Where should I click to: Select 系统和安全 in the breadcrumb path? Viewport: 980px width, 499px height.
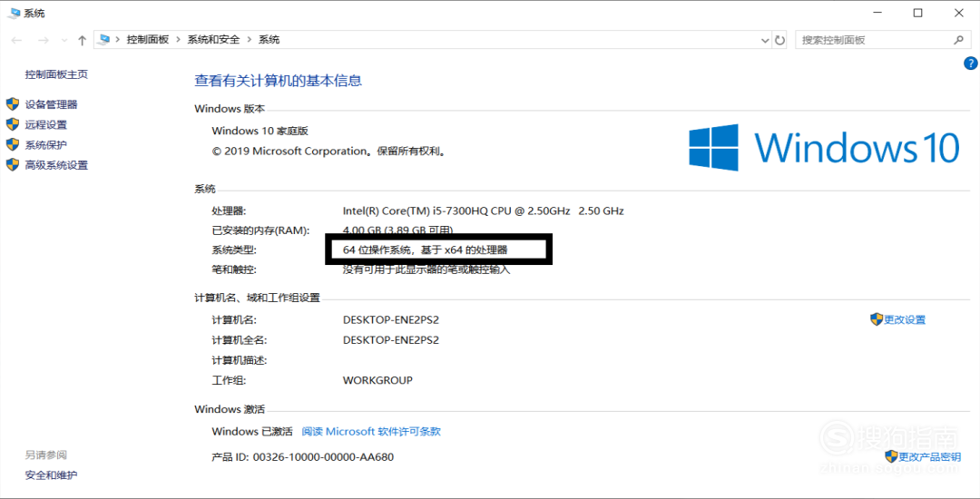point(214,39)
